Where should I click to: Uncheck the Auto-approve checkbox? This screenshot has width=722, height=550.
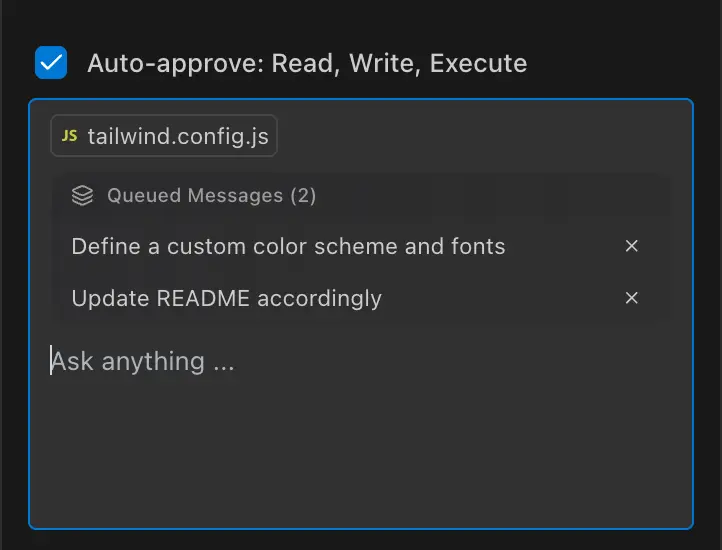point(51,63)
